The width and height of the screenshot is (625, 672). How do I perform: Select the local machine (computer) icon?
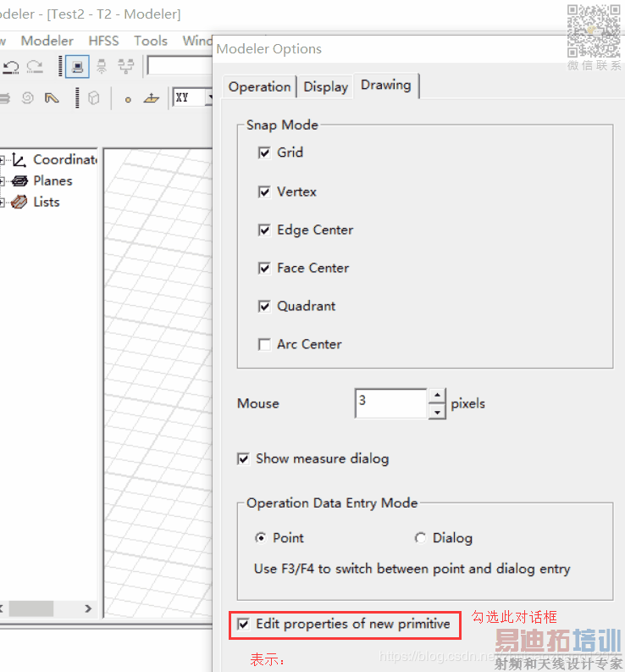coord(77,66)
